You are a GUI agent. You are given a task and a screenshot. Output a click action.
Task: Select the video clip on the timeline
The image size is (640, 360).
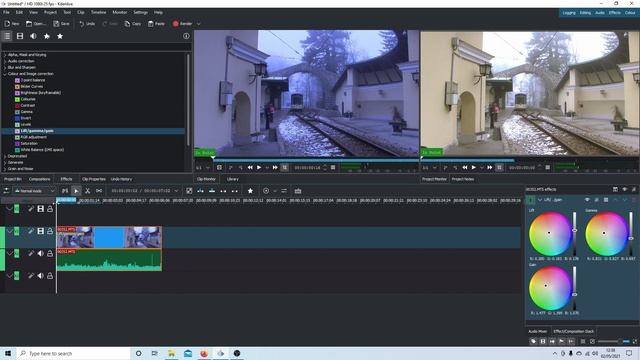pos(109,237)
